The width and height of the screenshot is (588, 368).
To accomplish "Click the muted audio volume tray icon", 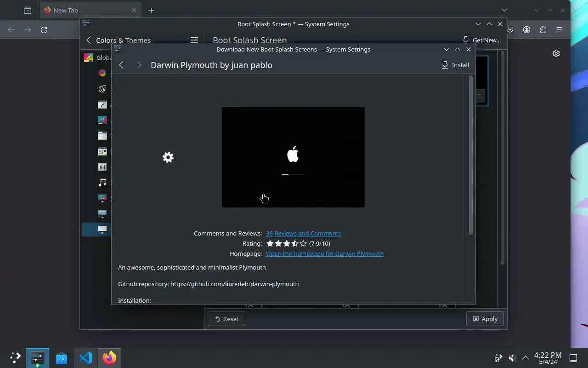I will 512,357.
